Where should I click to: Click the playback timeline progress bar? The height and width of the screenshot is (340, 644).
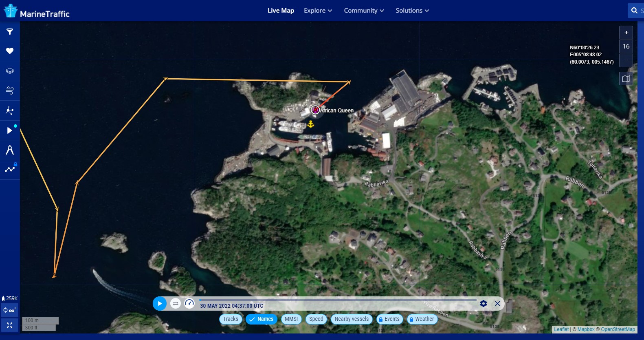(x=337, y=300)
